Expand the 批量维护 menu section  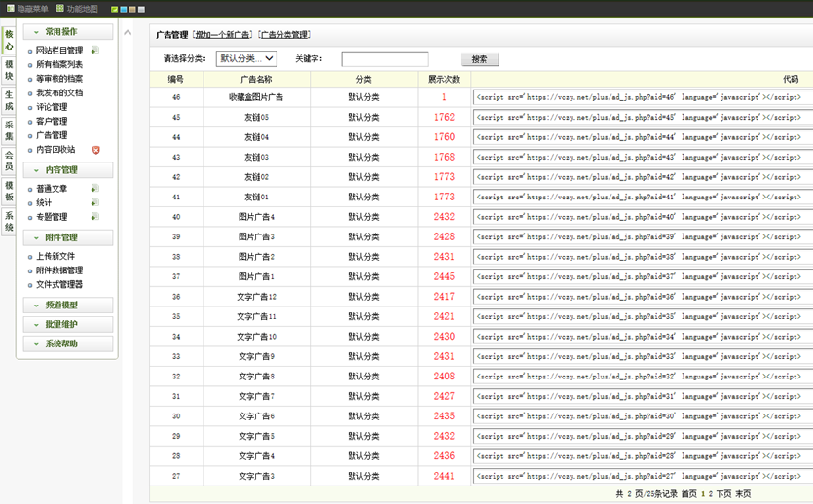pos(68,325)
